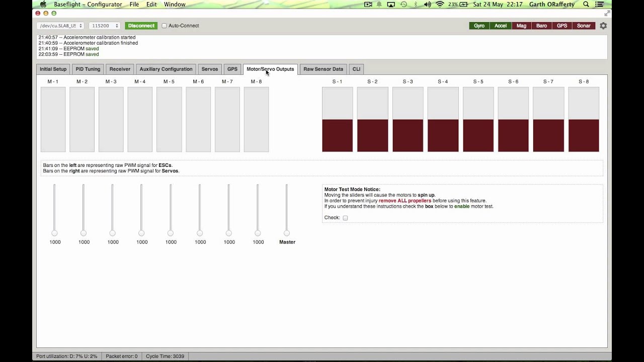Open the Receiver tab
Viewport: 644px width, 362px height.
(120, 69)
